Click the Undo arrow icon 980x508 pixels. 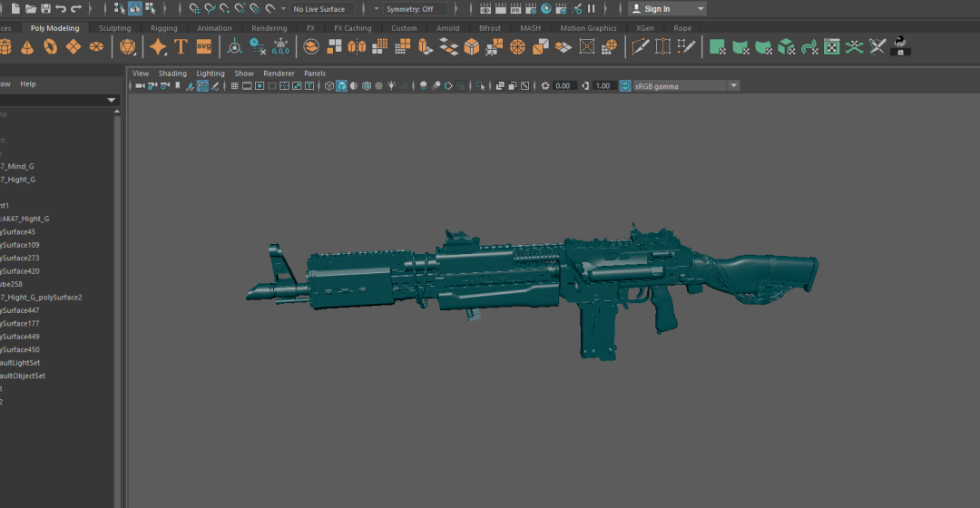click(x=60, y=9)
